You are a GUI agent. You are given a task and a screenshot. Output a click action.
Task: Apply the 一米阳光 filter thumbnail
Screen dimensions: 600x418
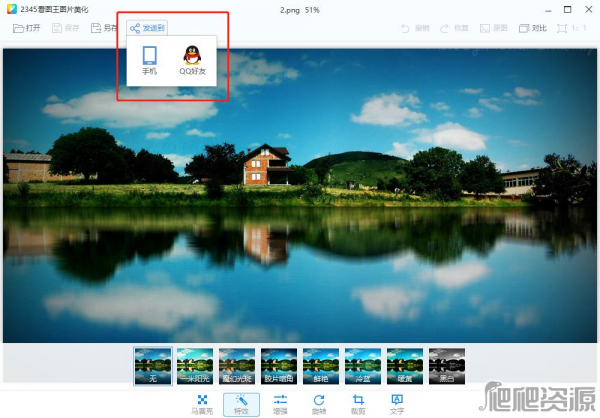click(194, 365)
